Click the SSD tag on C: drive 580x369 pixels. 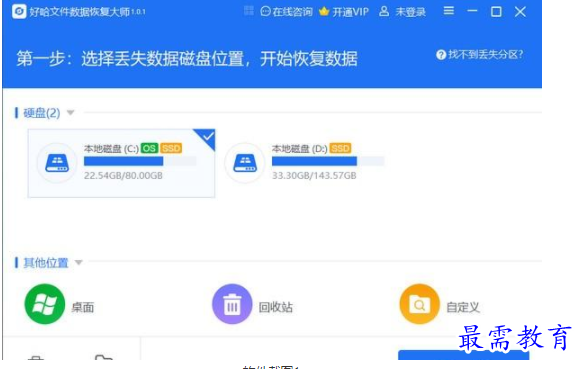(x=171, y=148)
